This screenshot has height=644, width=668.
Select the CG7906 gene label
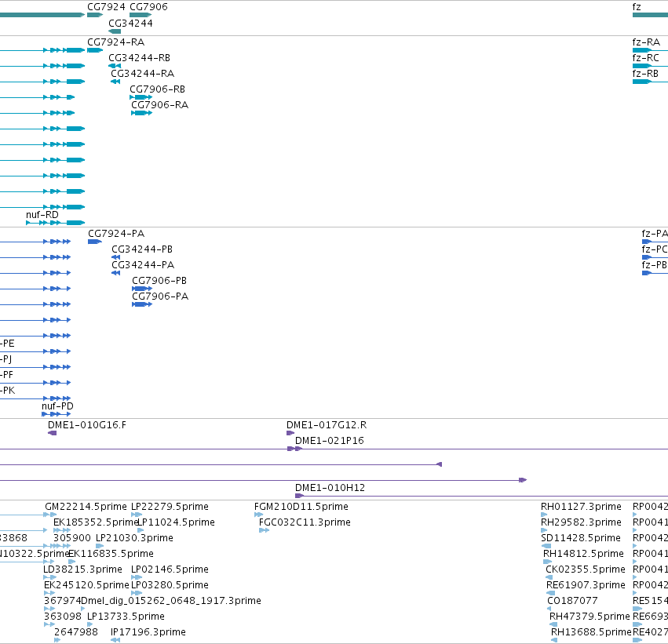coord(148,7)
